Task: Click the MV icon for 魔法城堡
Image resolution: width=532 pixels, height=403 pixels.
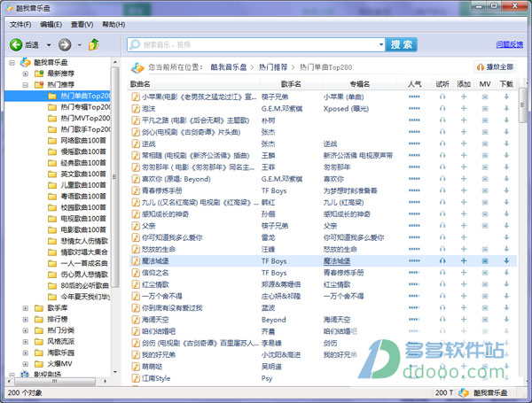Action: pos(485,260)
